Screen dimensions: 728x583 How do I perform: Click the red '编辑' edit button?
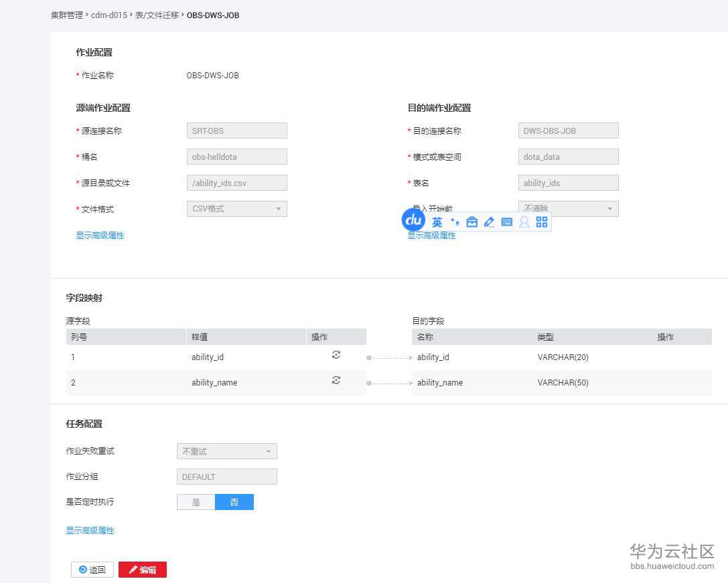coord(143,570)
